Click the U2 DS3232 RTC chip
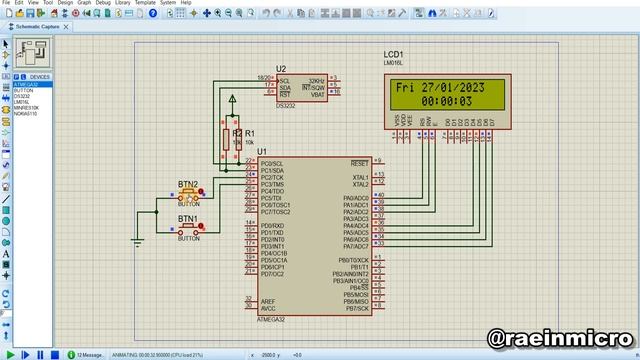 click(302, 88)
